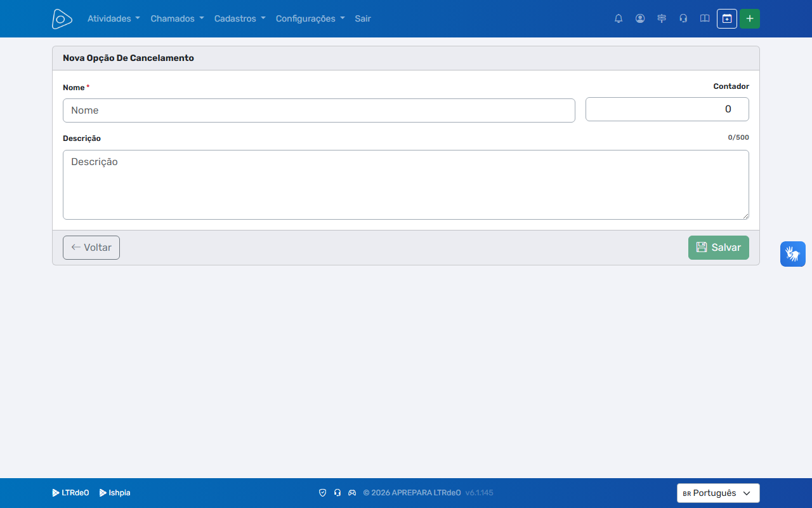812x508 pixels.
Task: Open the book documentation icon
Action: [705, 18]
